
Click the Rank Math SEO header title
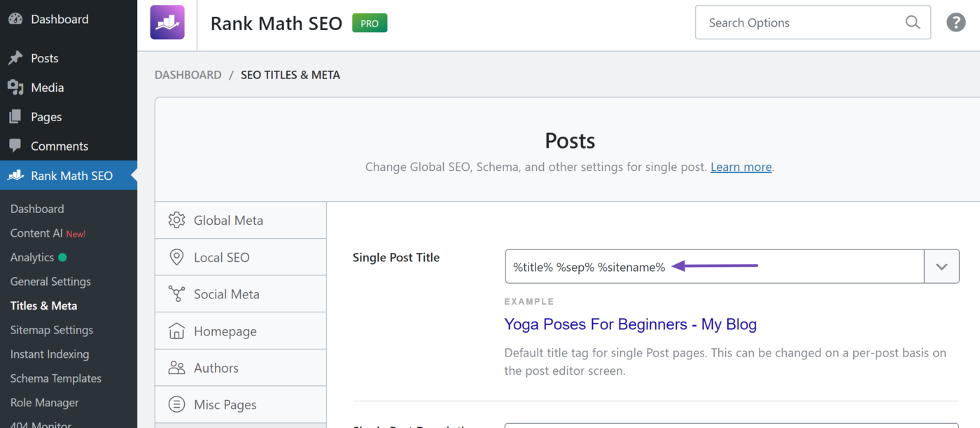[x=276, y=23]
